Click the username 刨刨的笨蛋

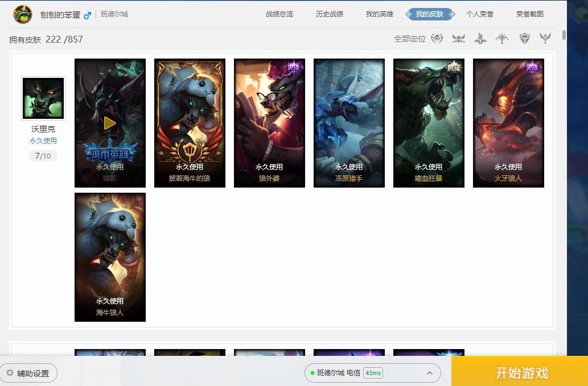tap(60, 15)
